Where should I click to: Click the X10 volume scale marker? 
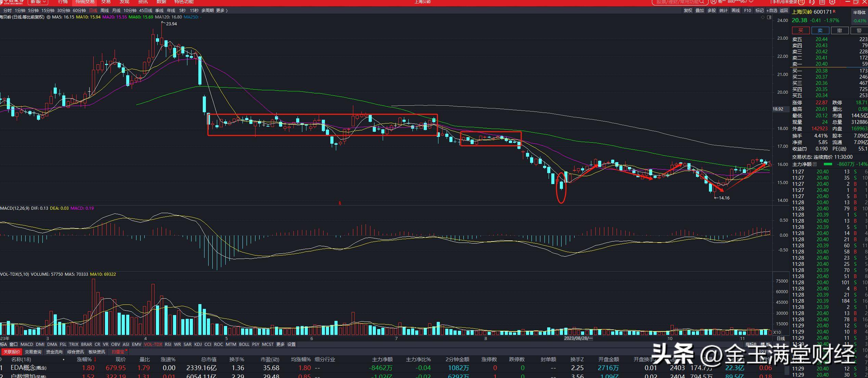coord(777,332)
